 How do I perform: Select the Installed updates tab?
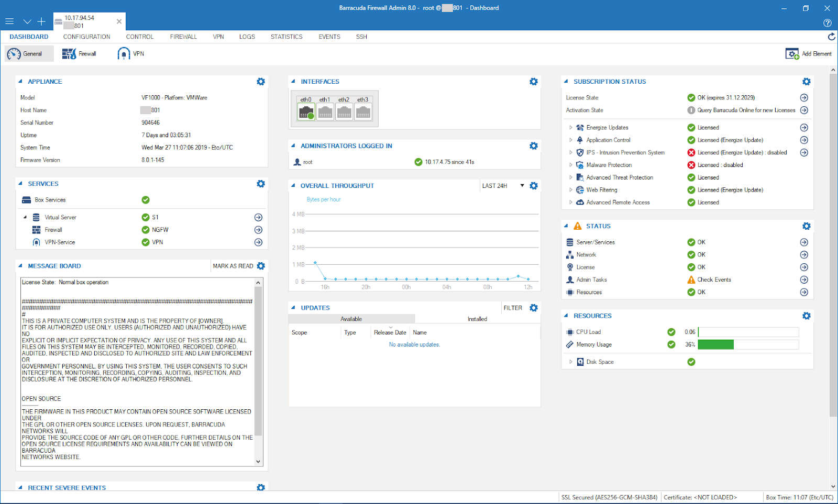pyautogui.click(x=477, y=319)
